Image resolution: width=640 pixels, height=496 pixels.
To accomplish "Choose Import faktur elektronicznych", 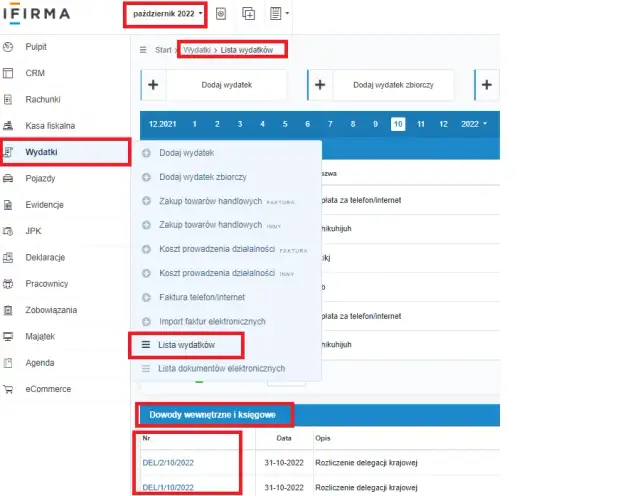I will click(212, 322).
